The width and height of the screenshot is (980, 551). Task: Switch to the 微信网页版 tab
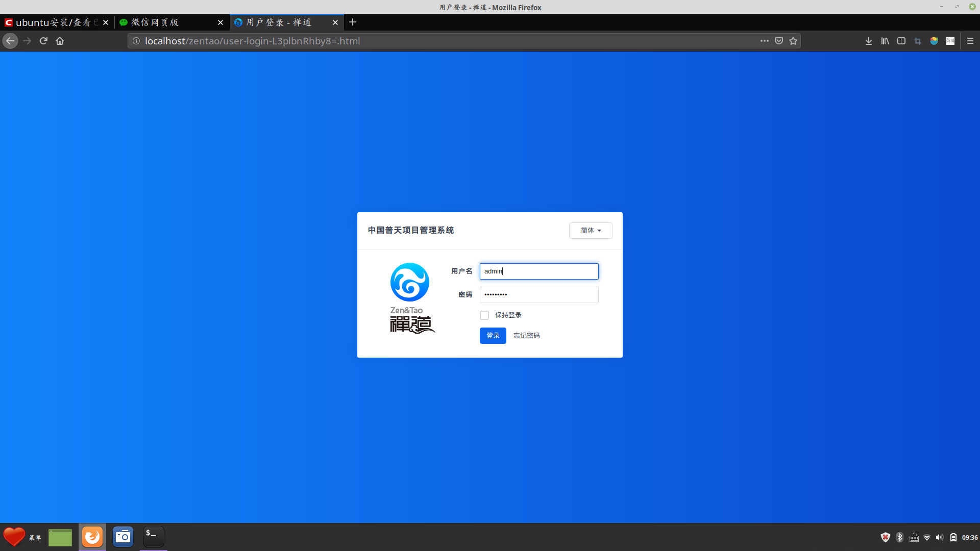pyautogui.click(x=163, y=22)
